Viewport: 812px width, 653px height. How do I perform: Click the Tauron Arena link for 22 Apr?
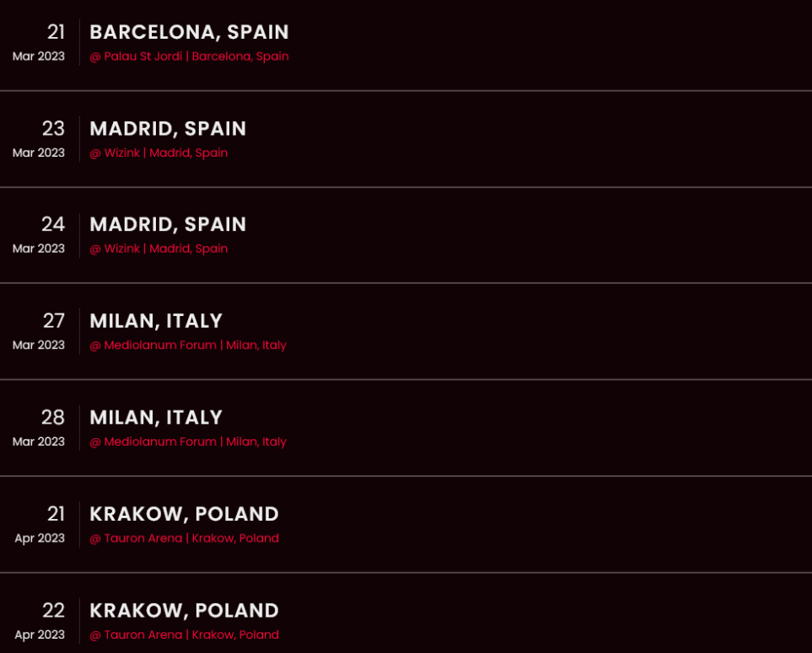pos(185,635)
